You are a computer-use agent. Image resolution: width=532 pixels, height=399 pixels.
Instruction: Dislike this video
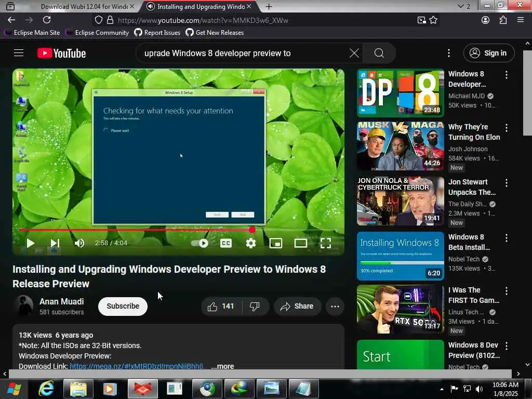pos(255,307)
